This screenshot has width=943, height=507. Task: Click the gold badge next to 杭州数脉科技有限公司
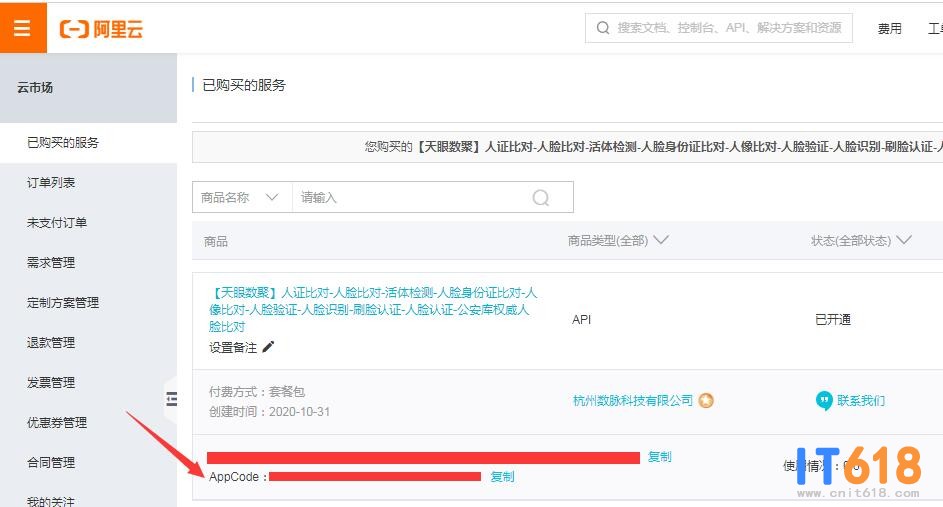coord(706,400)
